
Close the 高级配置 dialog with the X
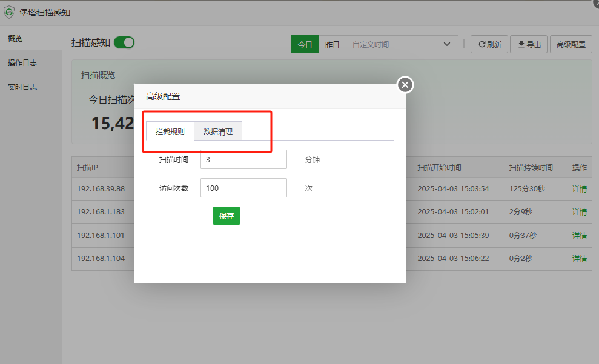pos(405,85)
